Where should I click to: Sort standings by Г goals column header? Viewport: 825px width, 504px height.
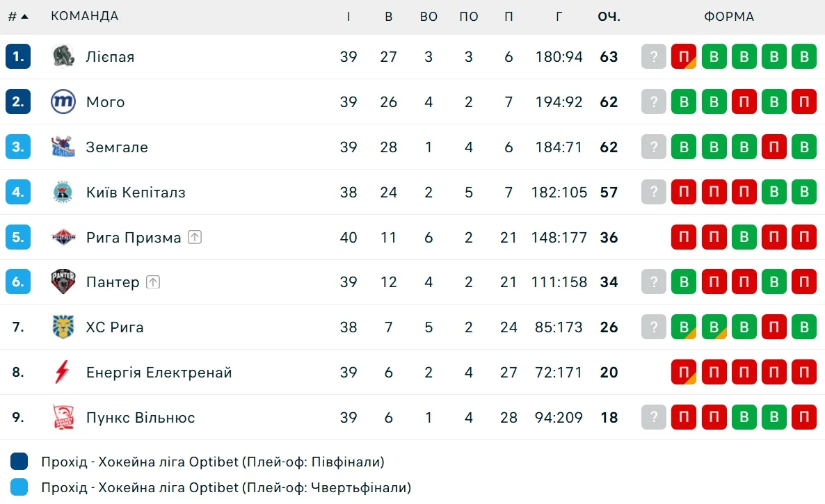click(559, 17)
